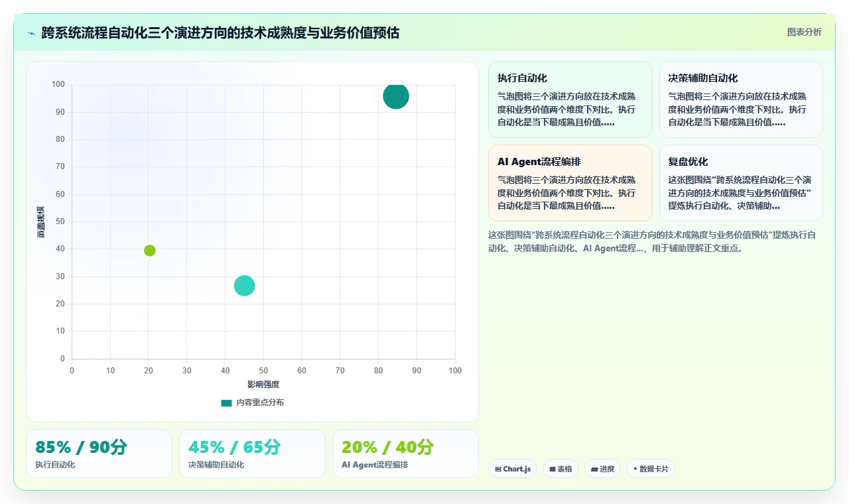Click the 表格 tag icon
The width and height of the screenshot is (849, 504).
tap(553, 469)
